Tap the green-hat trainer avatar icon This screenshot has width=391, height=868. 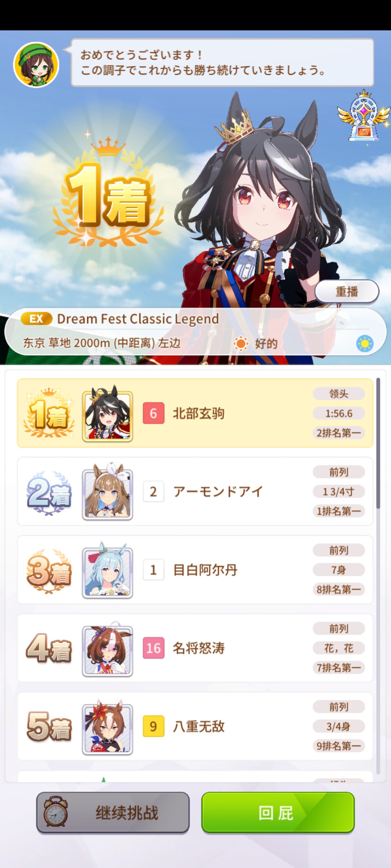(x=36, y=65)
